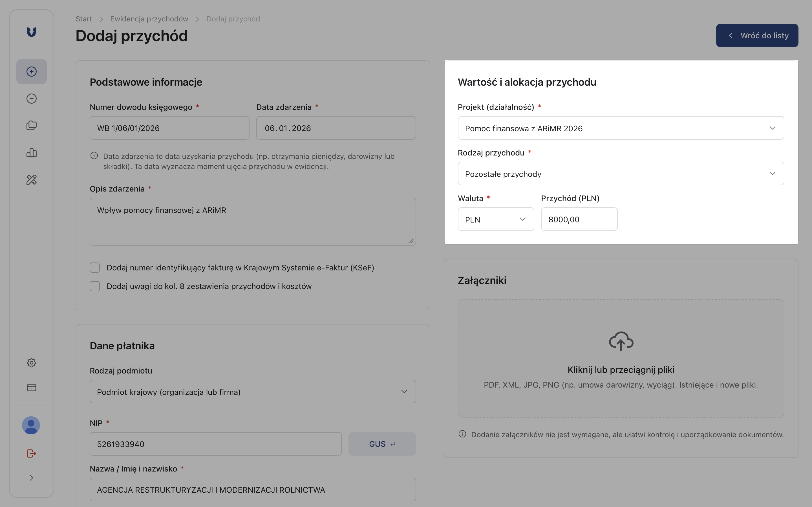Click the credit card billing icon

[x=32, y=388]
